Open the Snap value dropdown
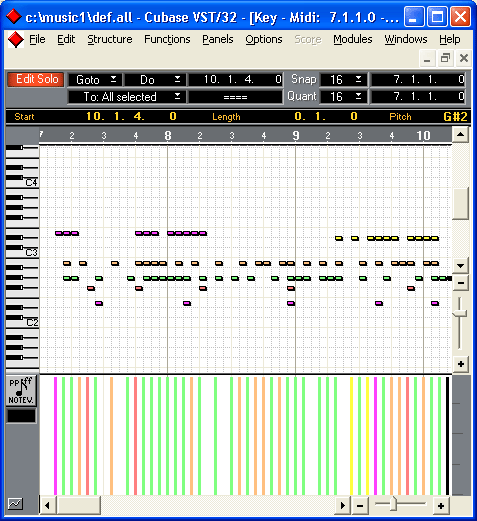This screenshot has height=521, width=477. [344, 80]
